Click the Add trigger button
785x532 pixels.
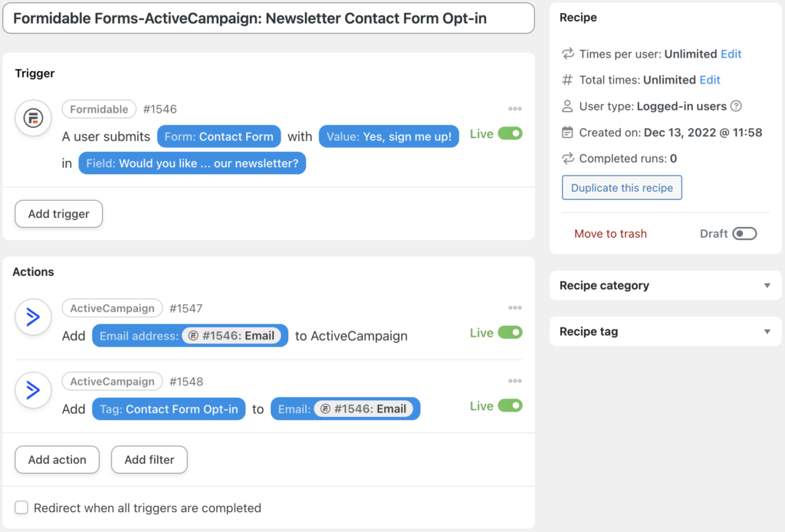click(x=58, y=214)
